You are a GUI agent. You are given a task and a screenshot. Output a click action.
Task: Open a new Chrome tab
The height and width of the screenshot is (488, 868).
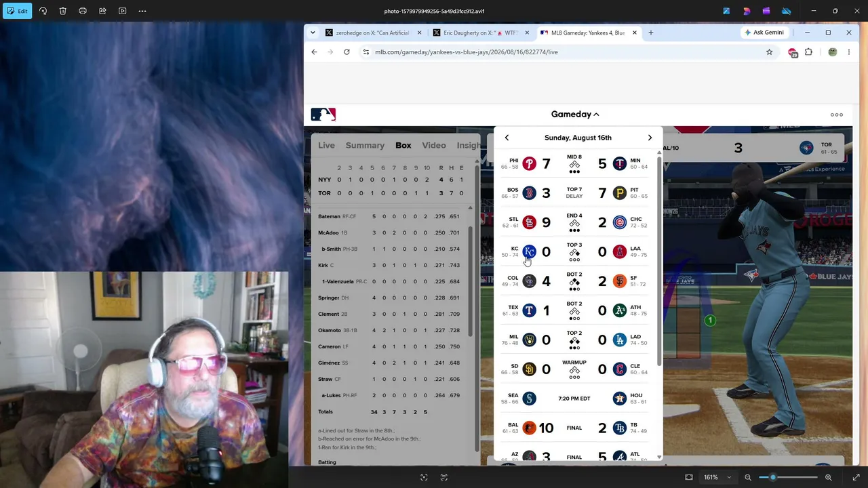(650, 33)
